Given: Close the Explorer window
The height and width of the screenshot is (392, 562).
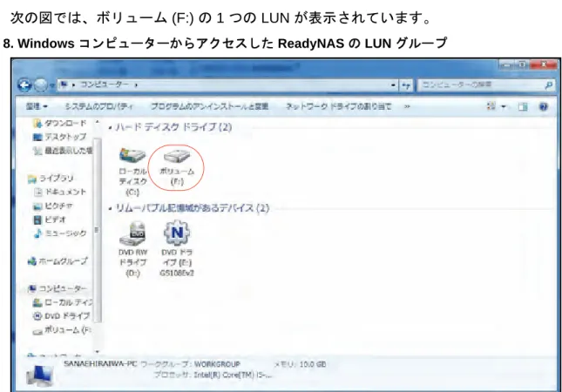Looking at the screenshot, I should (544, 64).
